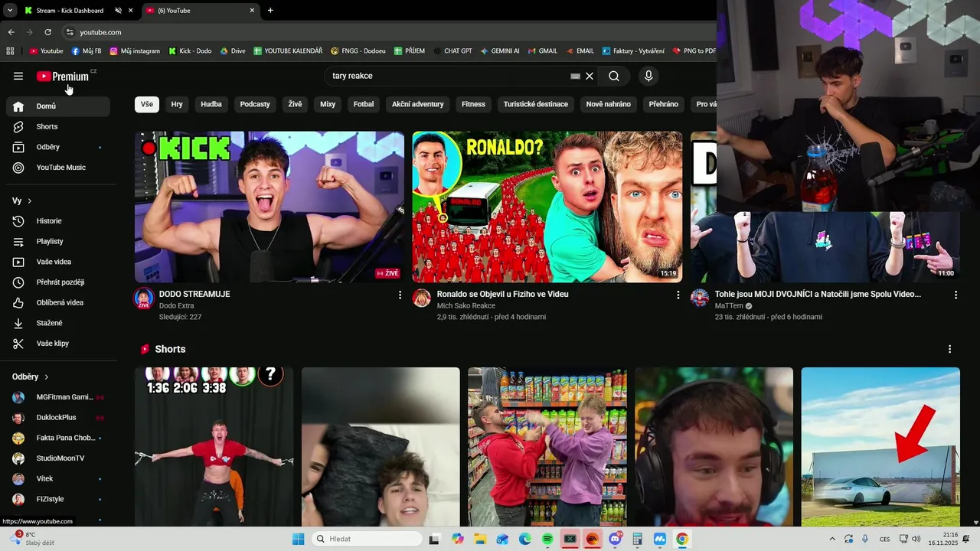Open Mich Sako Reakce channel avatar
980x551 pixels.
pos(422,298)
